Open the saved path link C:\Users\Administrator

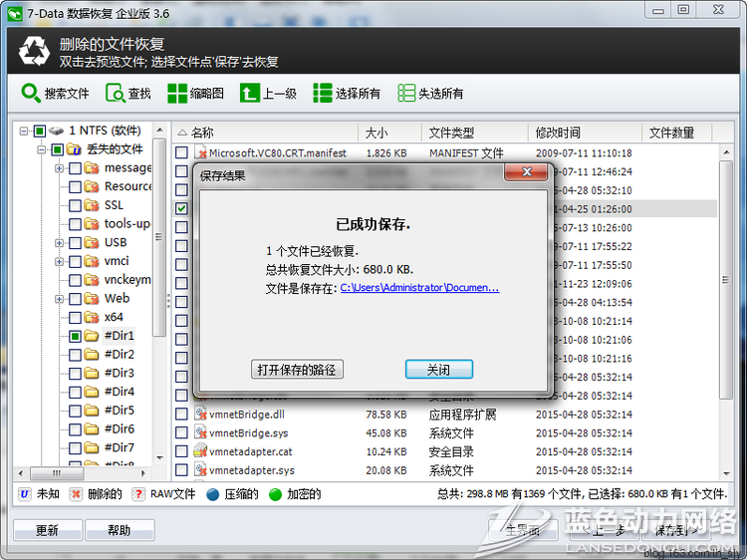(419, 288)
